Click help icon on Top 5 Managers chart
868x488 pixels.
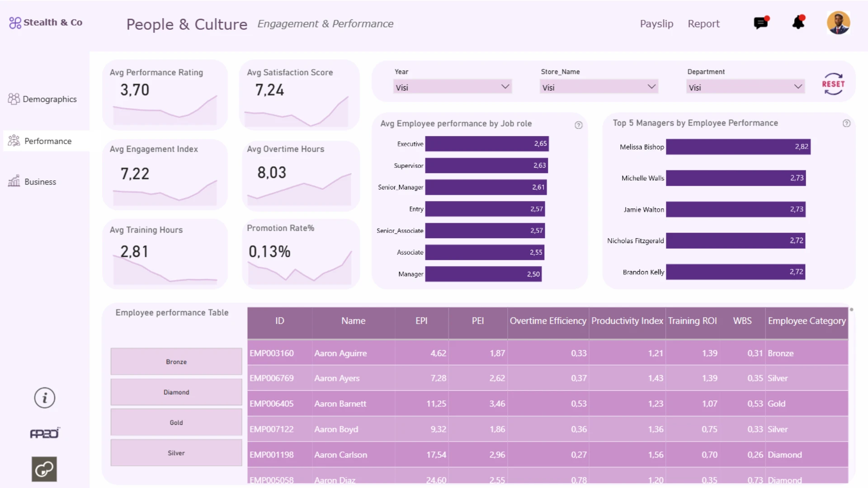click(x=846, y=123)
